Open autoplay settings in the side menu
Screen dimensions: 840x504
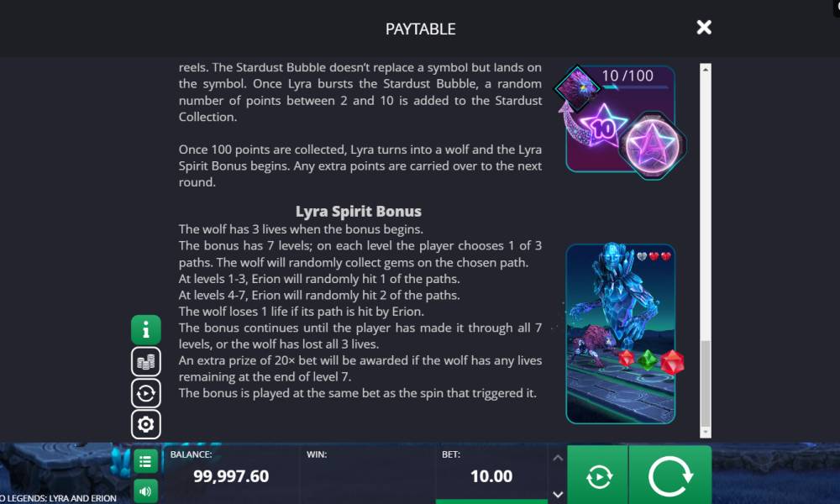[x=145, y=393]
